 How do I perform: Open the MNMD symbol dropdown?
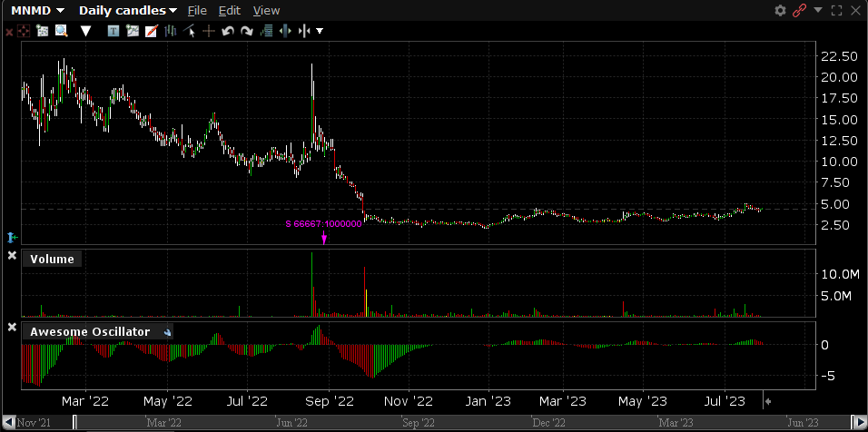pyautogui.click(x=37, y=11)
